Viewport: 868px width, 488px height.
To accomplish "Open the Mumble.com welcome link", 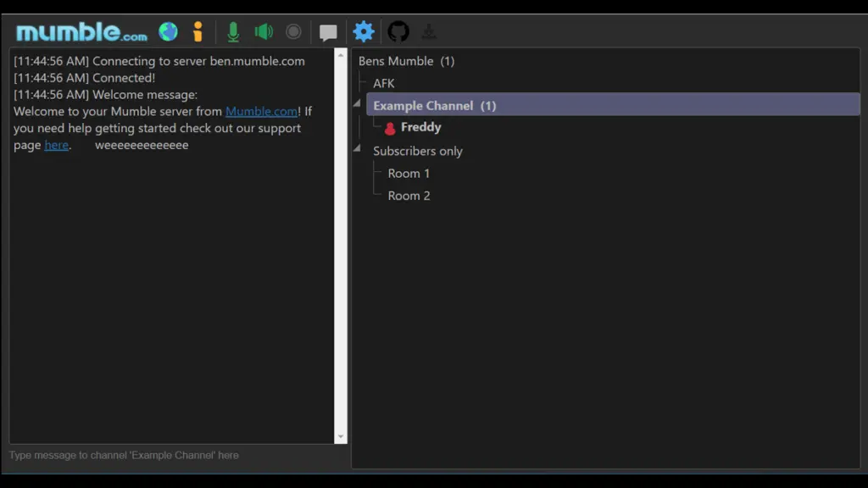I will [262, 111].
